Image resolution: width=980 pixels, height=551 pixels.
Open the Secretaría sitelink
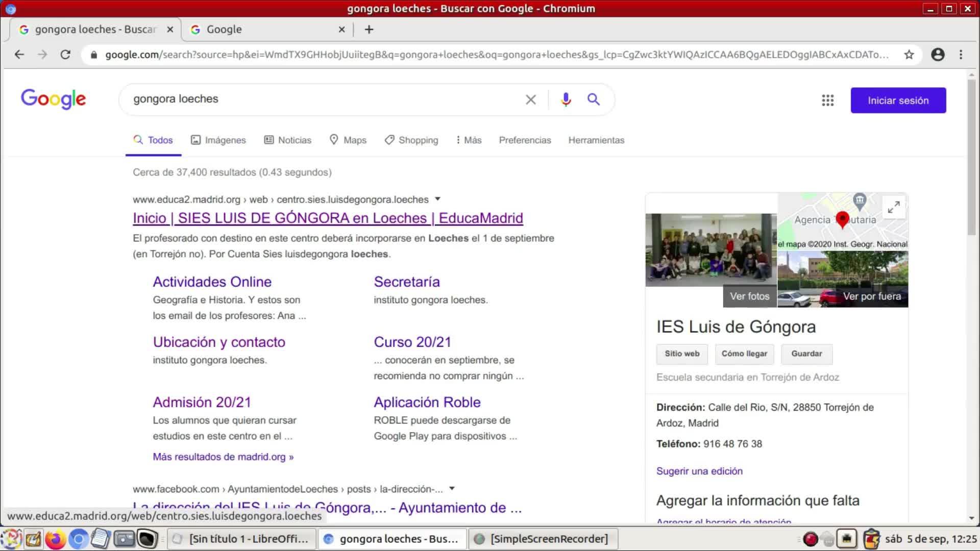pyautogui.click(x=406, y=282)
